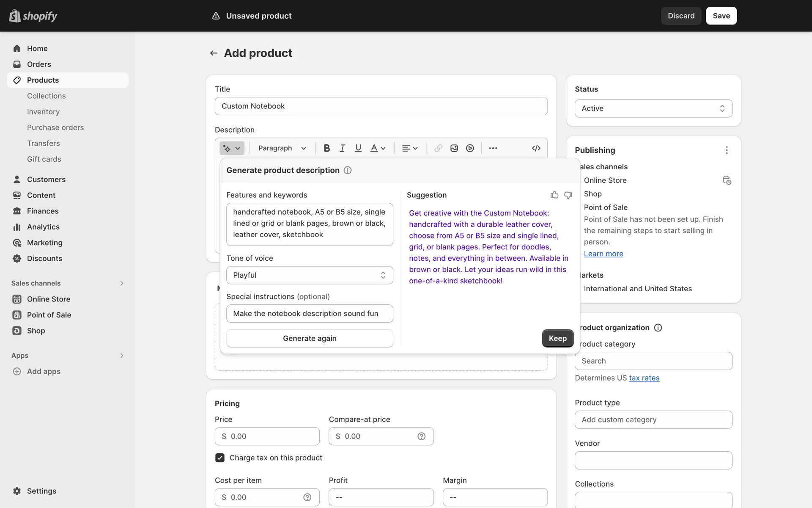Open the Paragraph style dropdown
Viewport: 812px width, 508px height.
(x=282, y=148)
